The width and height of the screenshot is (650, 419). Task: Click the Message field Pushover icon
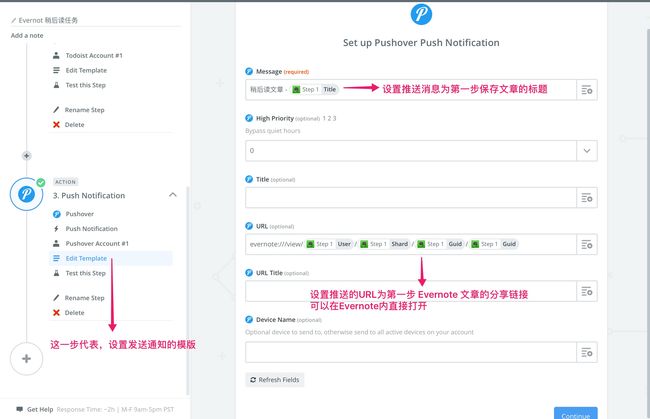(249, 71)
